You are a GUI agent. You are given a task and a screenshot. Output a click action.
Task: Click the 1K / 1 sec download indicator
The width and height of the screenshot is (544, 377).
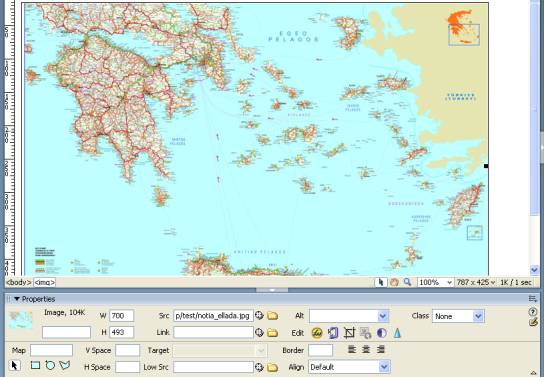pos(516,282)
